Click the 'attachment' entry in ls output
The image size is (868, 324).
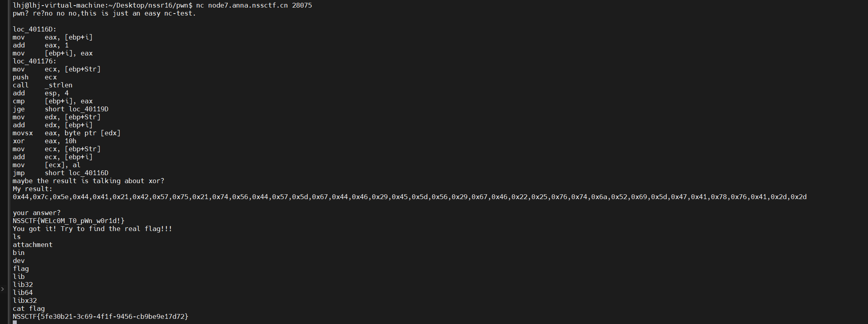pyautogui.click(x=33, y=245)
